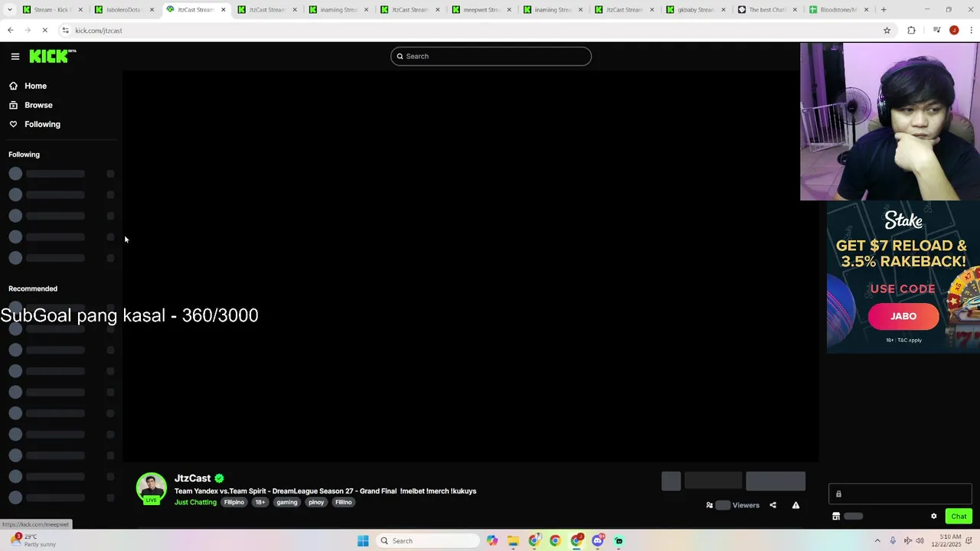
Task: Open the Chrome extensions puzzle icon
Action: tap(911, 31)
